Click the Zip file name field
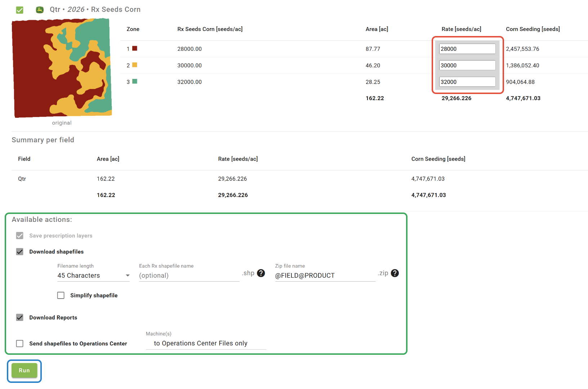This screenshot has width=588, height=389. click(x=325, y=276)
